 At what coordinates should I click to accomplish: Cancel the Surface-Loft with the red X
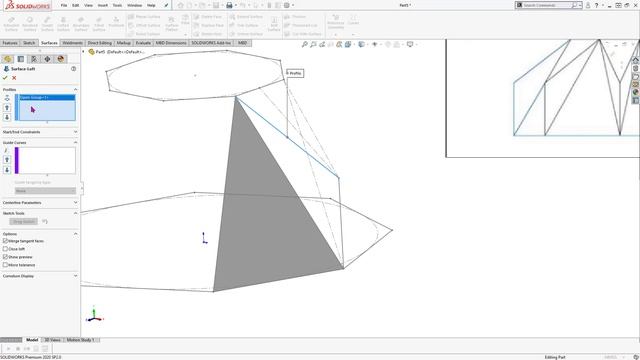click(x=14, y=78)
